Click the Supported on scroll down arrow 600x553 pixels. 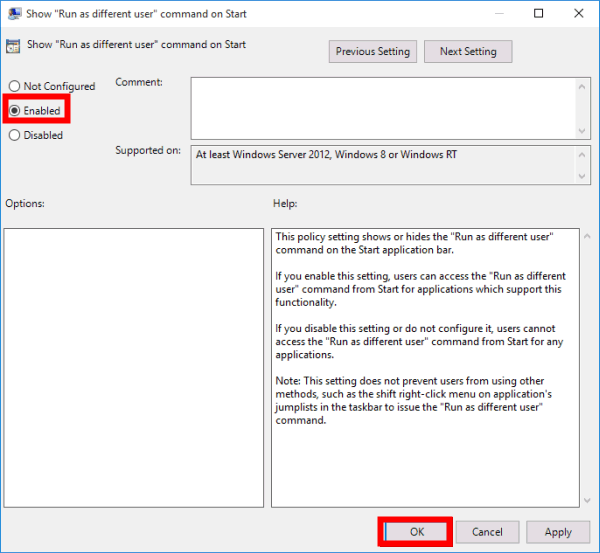[x=582, y=177]
